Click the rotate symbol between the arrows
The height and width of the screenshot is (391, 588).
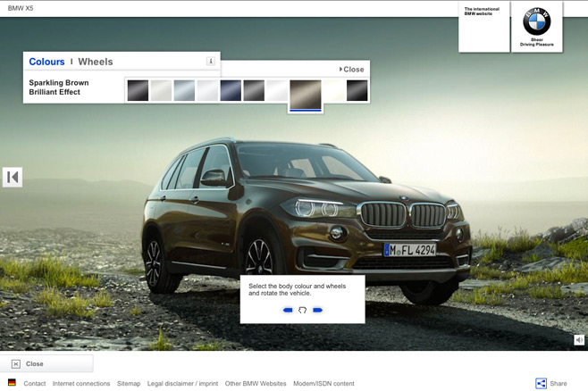click(302, 310)
